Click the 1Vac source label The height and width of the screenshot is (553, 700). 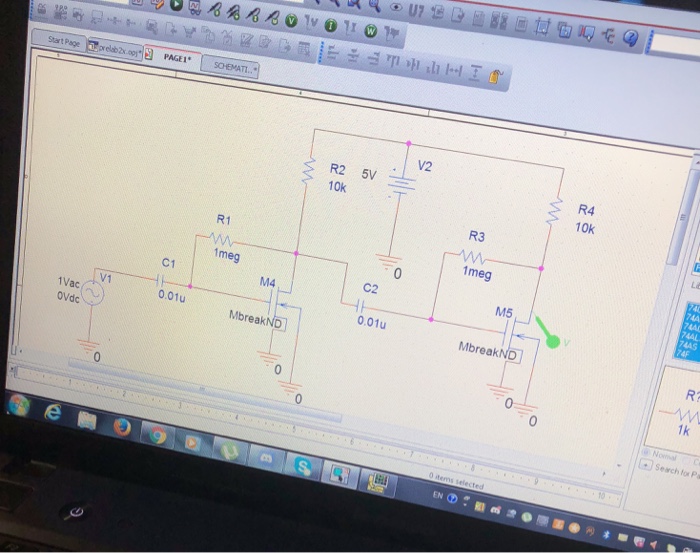(x=69, y=282)
